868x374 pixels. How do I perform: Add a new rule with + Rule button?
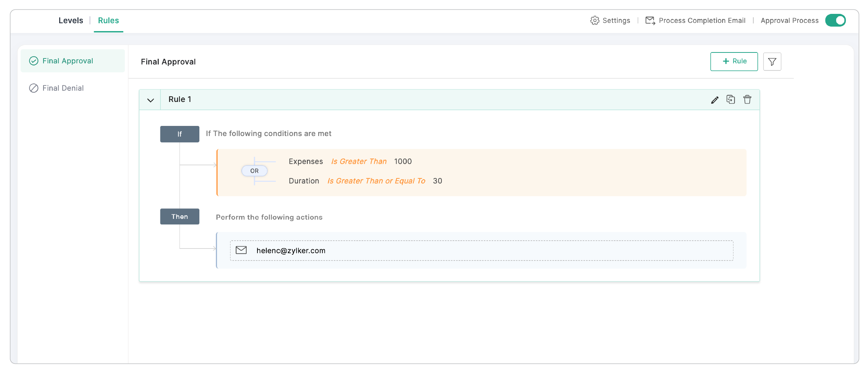733,61
